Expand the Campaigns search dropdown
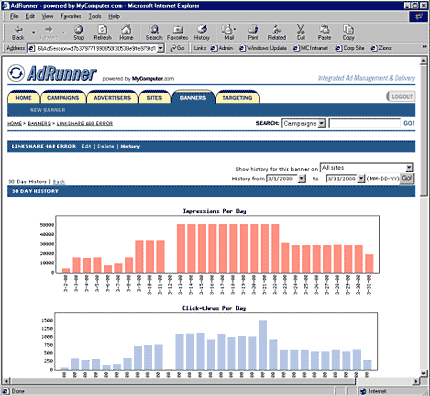Screen dimensions: 430x396 coord(321,123)
